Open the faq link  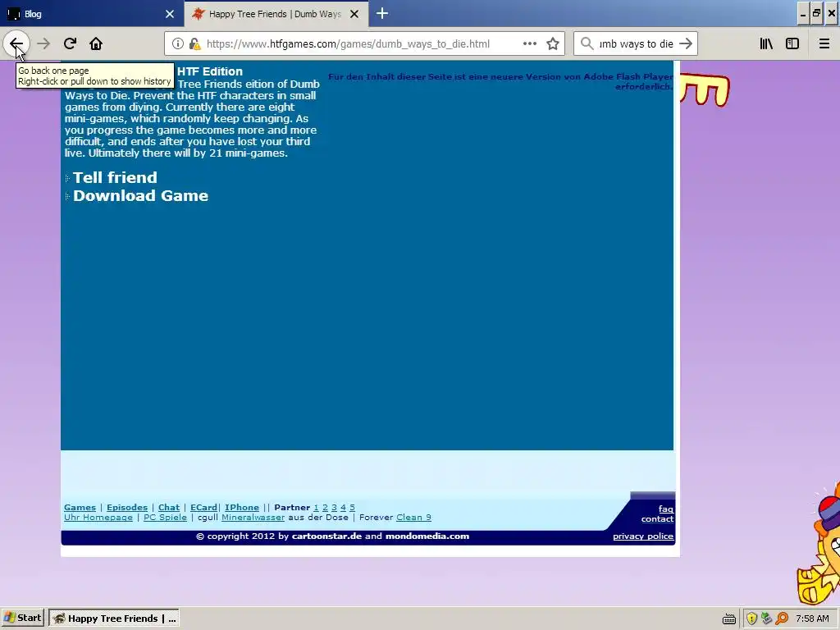[x=666, y=509]
